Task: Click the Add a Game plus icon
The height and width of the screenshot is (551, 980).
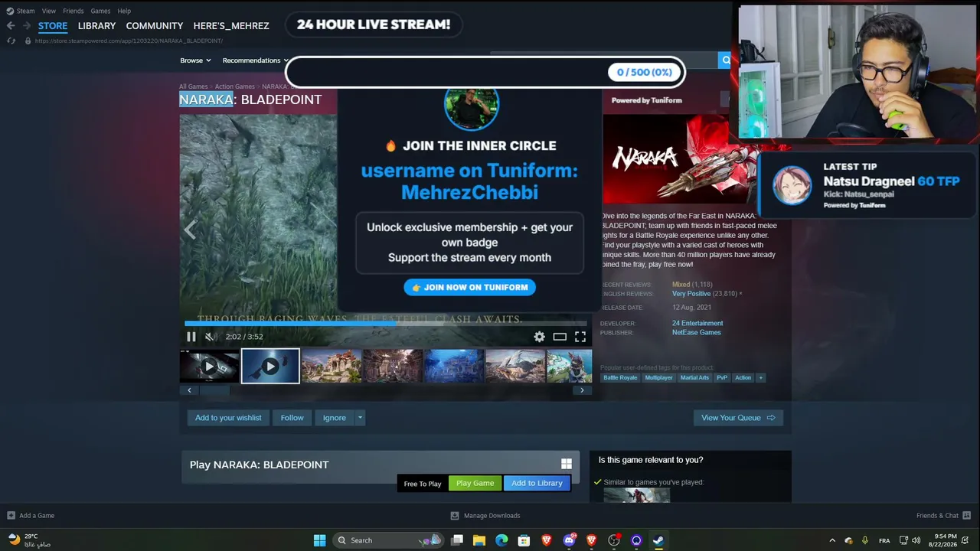Action: tap(11, 516)
